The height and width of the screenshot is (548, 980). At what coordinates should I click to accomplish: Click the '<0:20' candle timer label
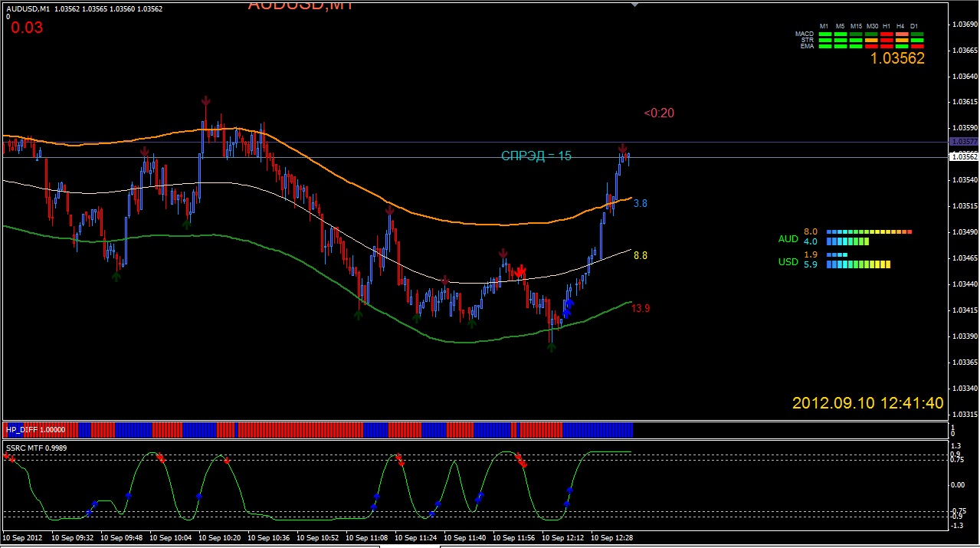pos(659,113)
